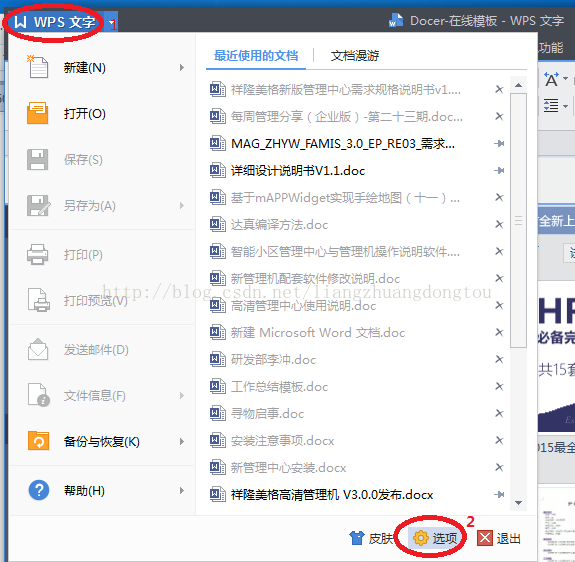Viewport: 575px width, 562px height.
Task: Expand the 另存为(A) submenu arrow
Action: pyautogui.click(x=182, y=206)
